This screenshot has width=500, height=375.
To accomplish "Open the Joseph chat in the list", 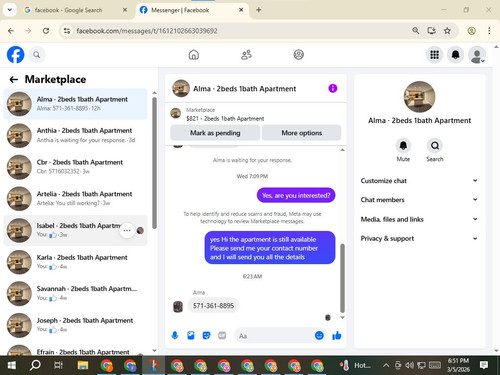I will click(x=75, y=325).
